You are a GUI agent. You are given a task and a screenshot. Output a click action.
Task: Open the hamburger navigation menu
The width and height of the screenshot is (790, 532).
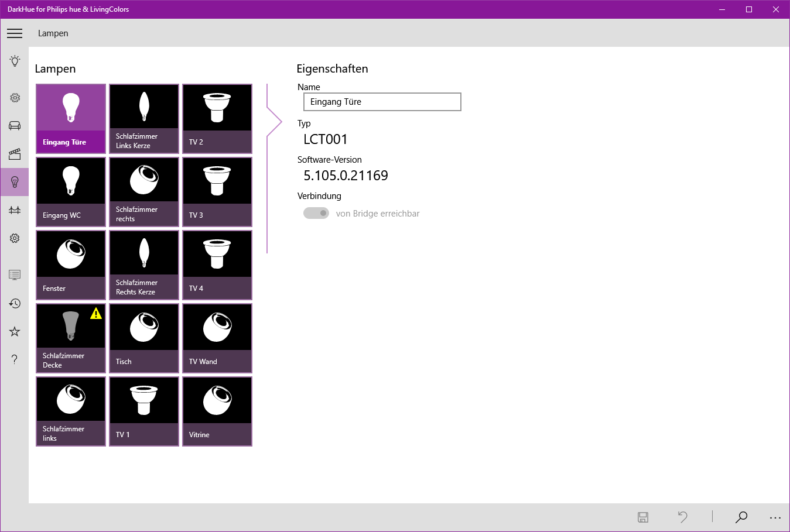click(x=15, y=33)
